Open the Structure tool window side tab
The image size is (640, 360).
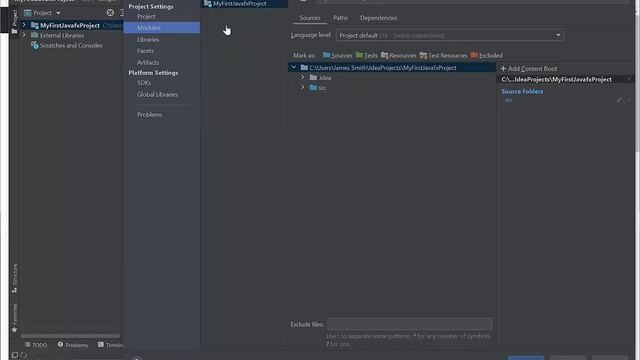point(14,278)
